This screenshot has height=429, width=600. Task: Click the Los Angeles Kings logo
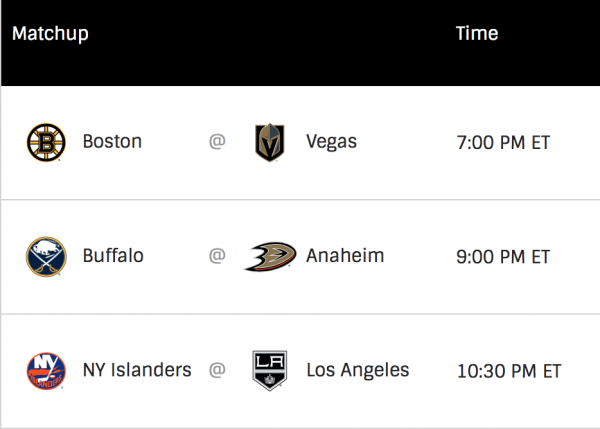tap(269, 371)
